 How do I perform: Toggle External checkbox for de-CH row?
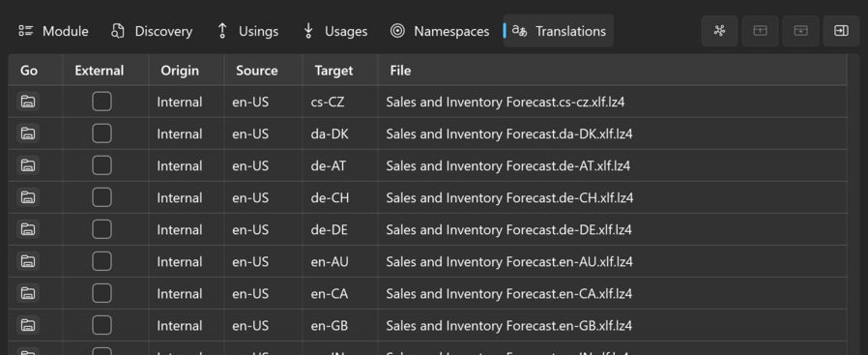pos(101,197)
